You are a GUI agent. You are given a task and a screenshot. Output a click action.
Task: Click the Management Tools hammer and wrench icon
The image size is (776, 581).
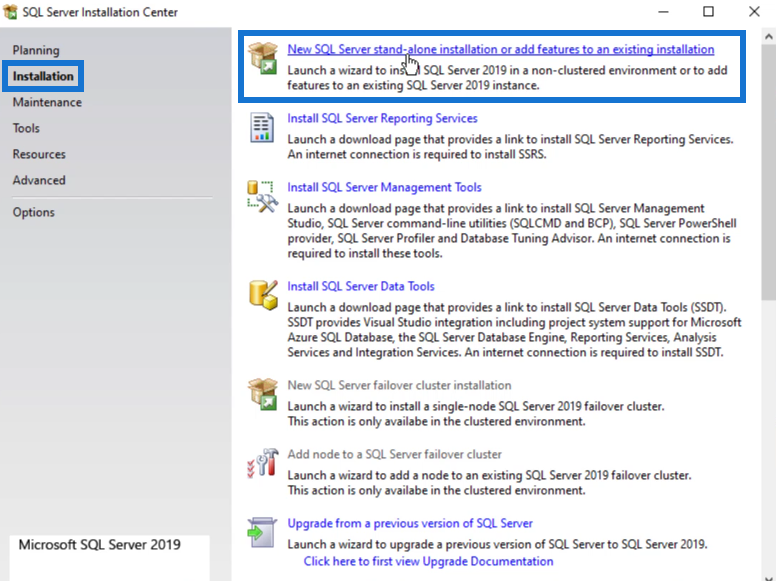point(263,197)
